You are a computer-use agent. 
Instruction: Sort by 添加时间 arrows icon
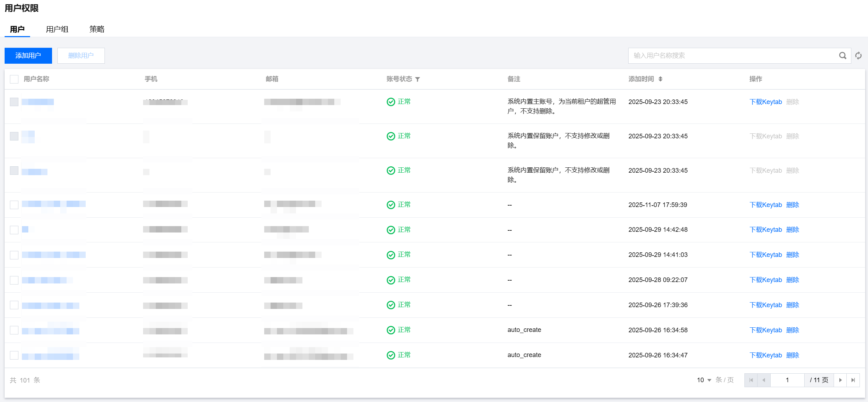pyautogui.click(x=660, y=79)
